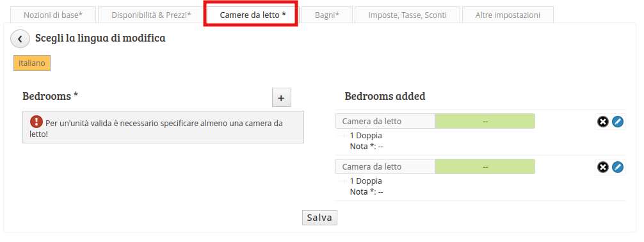Image resolution: width=644 pixels, height=242 pixels.
Task: Go to Imposte, Tasse, Sconti tab
Action: [x=407, y=15]
